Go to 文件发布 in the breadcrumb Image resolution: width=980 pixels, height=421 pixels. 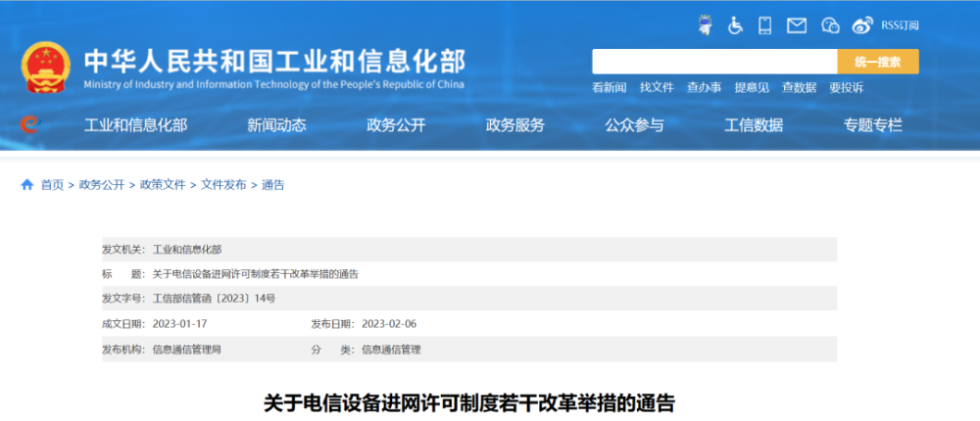pyautogui.click(x=223, y=184)
